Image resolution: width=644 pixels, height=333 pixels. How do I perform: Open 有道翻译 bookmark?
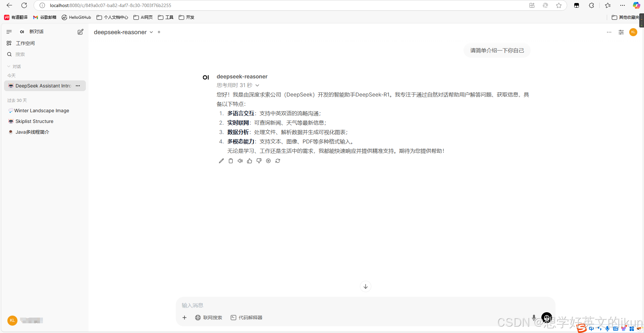(x=16, y=17)
